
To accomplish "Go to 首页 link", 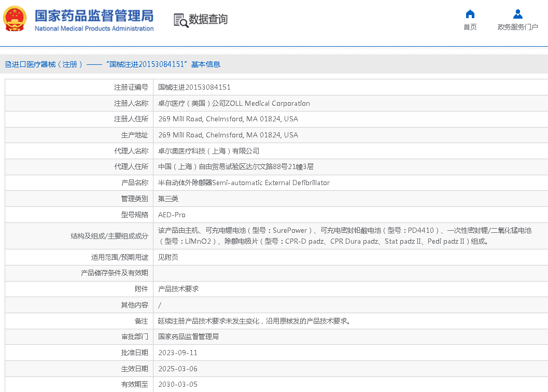I will coord(470,27).
